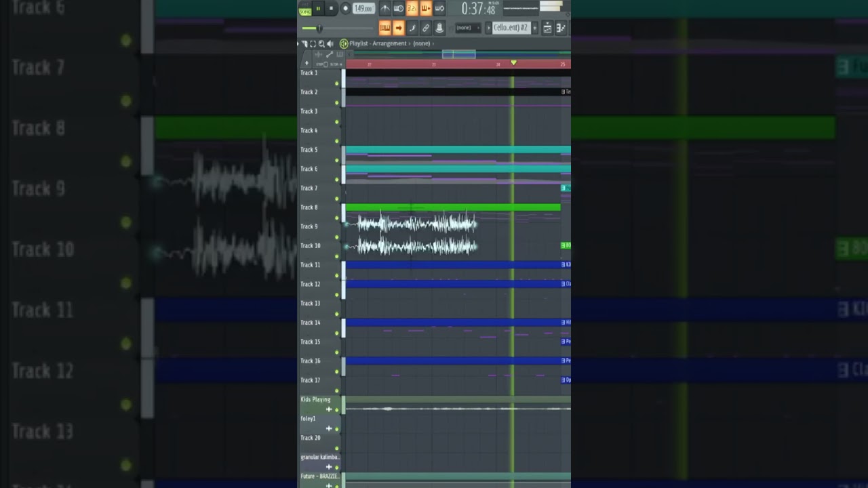Click plus button above Track 1 header
The height and width of the screenshot is (488, 868).
[x=307, y=63]
